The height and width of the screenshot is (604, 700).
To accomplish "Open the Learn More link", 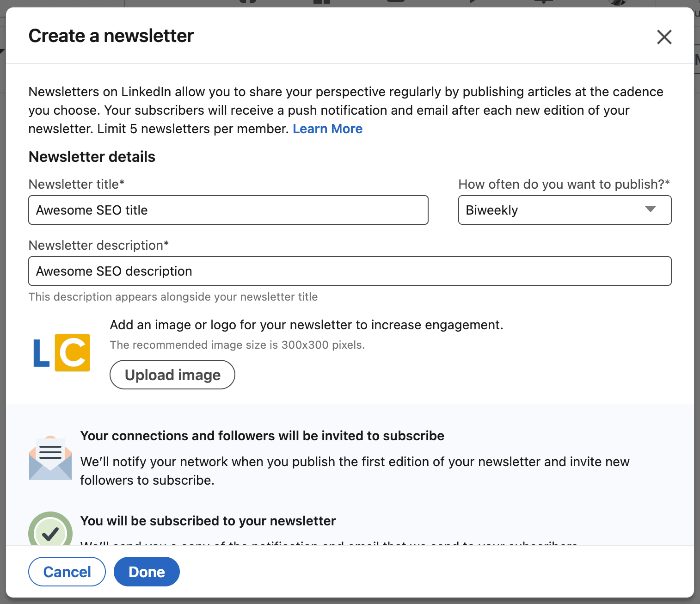I will [x=327, y=129].
